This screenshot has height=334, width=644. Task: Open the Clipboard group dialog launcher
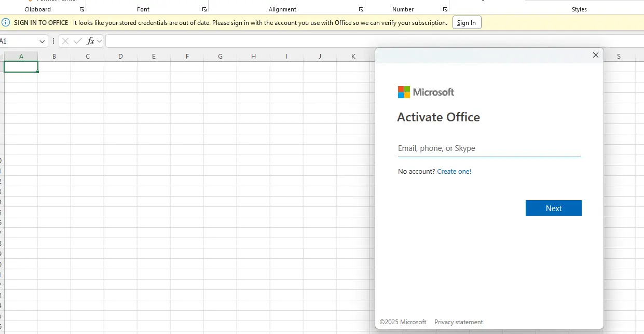[82, 9]
